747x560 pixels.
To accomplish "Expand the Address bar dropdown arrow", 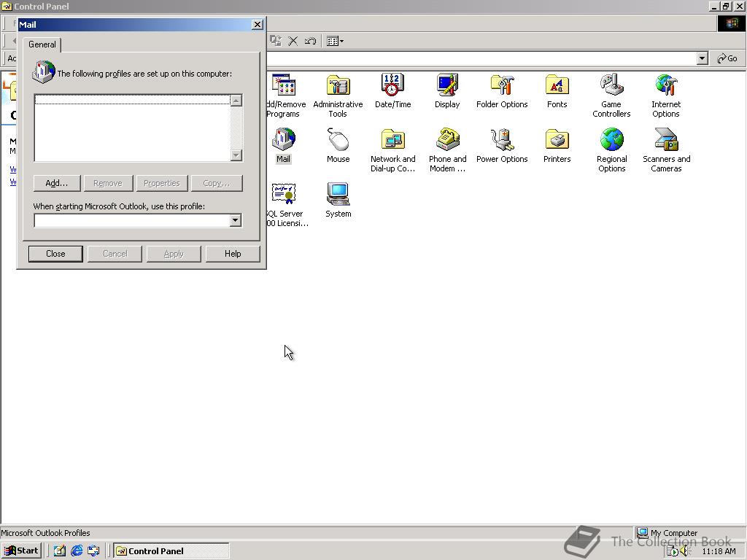I will click(702, 58).
